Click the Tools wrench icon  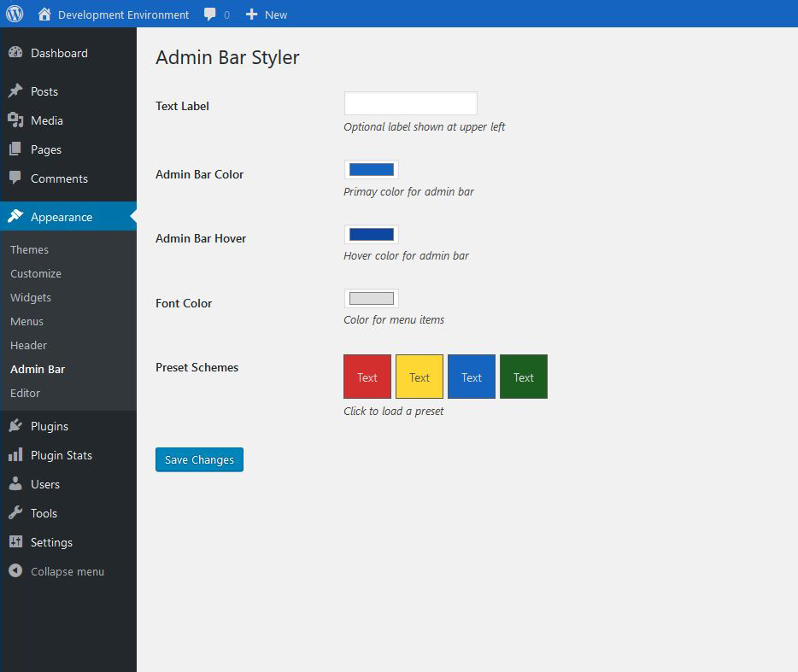coord(15,513)
